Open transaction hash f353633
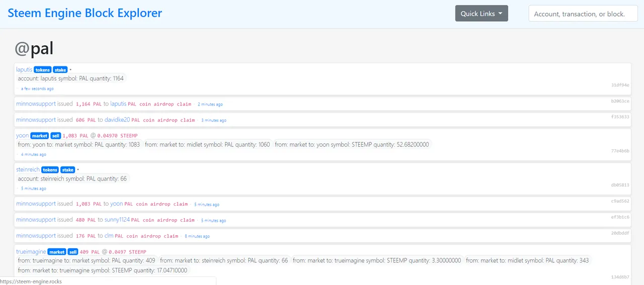Viewport: 644px width, 285px height. click(x=620, y=117)
